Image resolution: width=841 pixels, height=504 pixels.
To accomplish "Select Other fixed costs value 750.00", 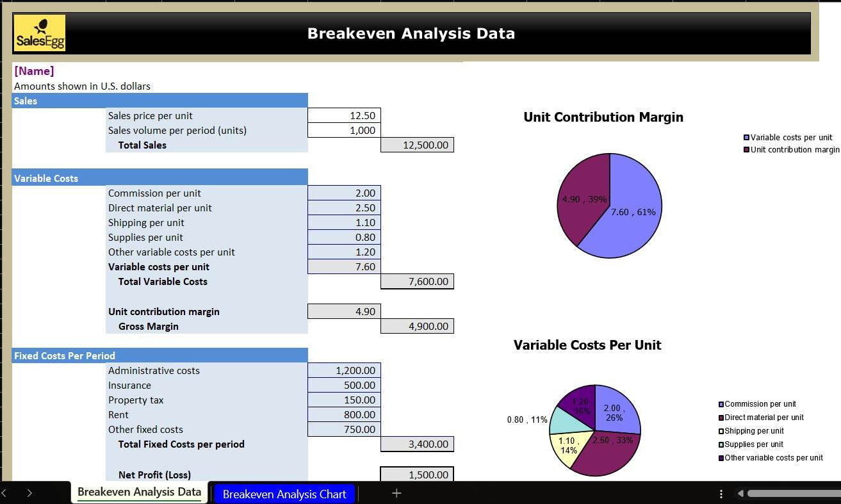I will (344, 429).
